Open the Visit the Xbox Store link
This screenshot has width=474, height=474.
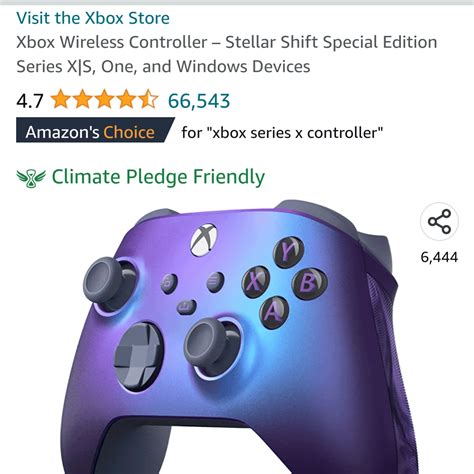pos(93,18)
